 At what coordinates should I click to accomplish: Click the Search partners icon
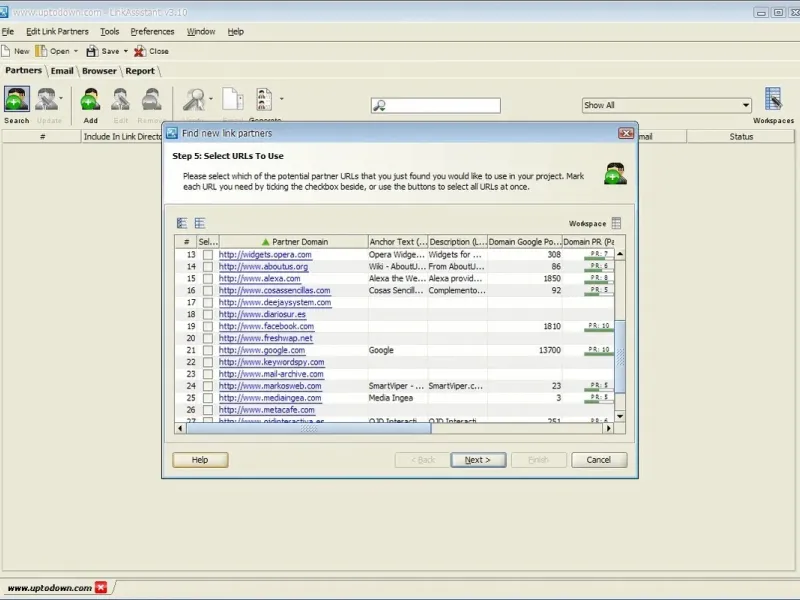pos(17,99)
